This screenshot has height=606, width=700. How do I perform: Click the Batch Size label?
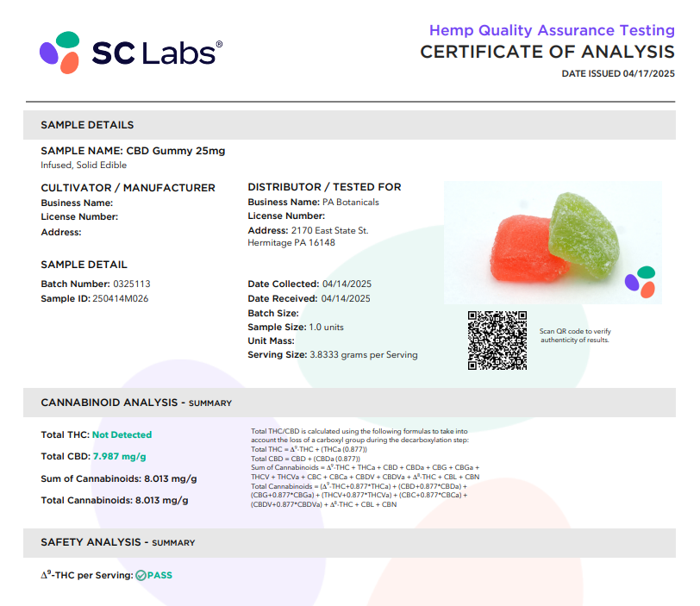(273, 313)
